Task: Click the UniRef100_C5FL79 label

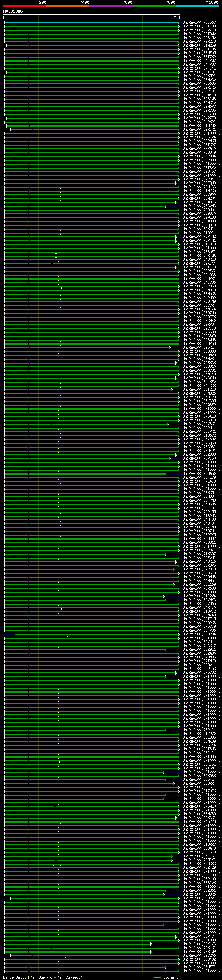Action: pos(199,478)
